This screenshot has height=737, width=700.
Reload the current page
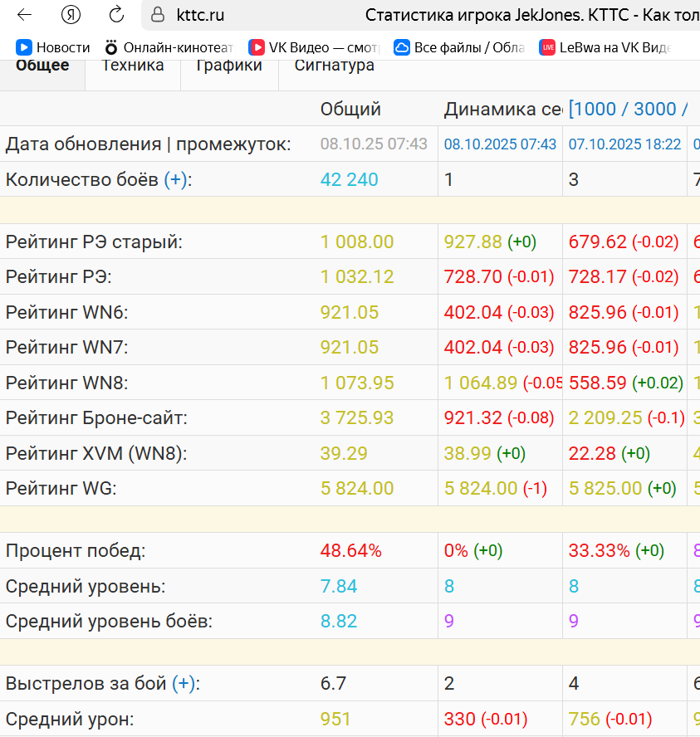click(x=116, y=14)
